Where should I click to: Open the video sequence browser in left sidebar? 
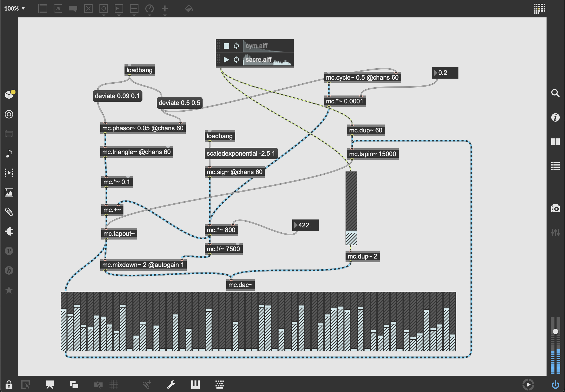pyautogui.click(x=9, y=173)
